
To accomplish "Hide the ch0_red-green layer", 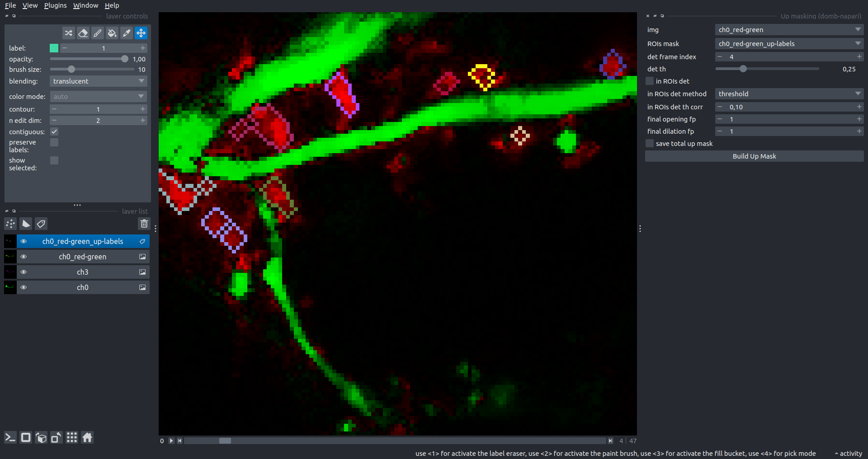I will (x=24, y=257).
